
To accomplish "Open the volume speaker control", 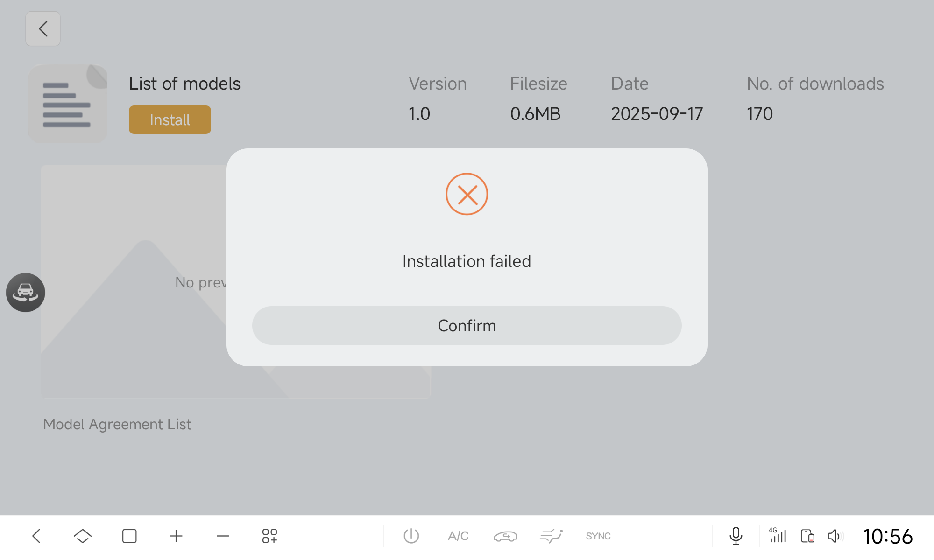I will point(835,536).
